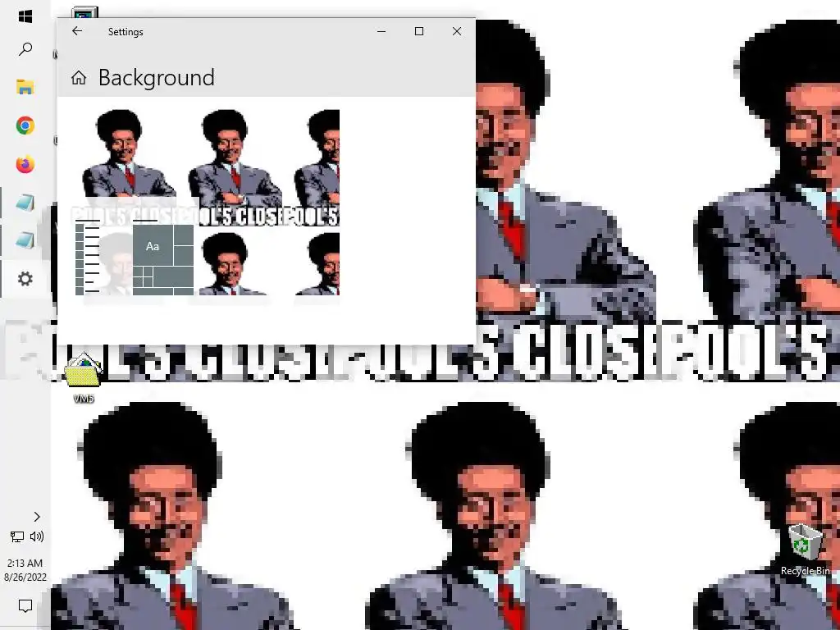Screen dimensions: 840x630
Task: Maximize the Settings window
Action: pyautogui.click(x=419, y=31)
